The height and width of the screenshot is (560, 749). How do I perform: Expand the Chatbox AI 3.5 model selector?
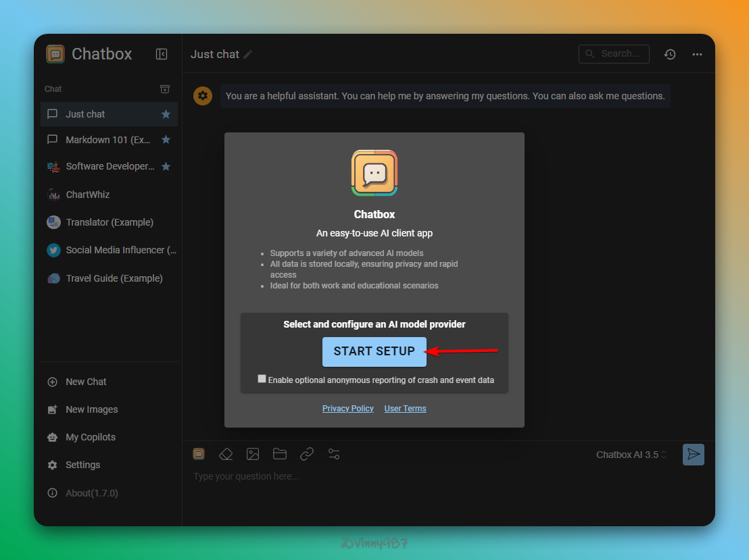[x=631, y=455]
